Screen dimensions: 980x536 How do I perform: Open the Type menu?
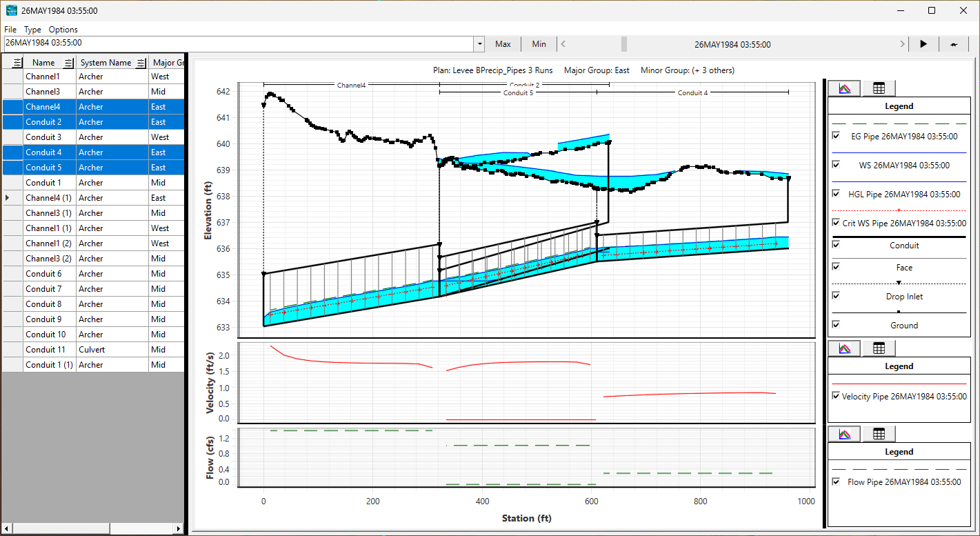point(32,30)
